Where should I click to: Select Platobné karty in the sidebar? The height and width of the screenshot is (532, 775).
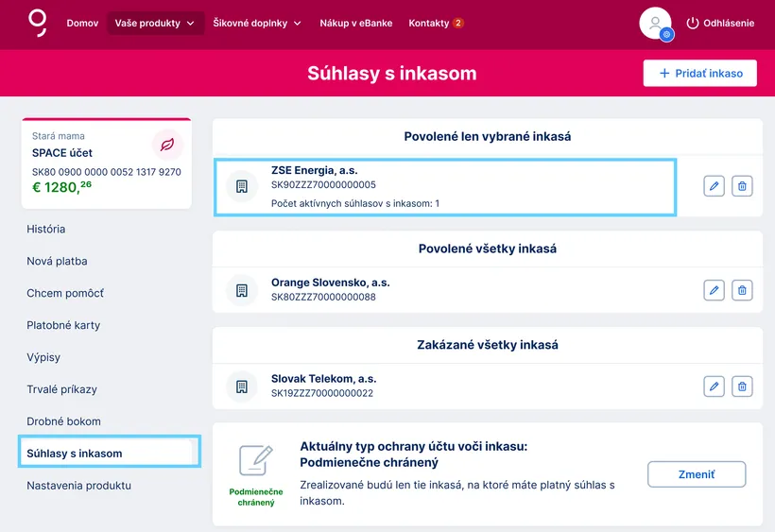(63, 325)
